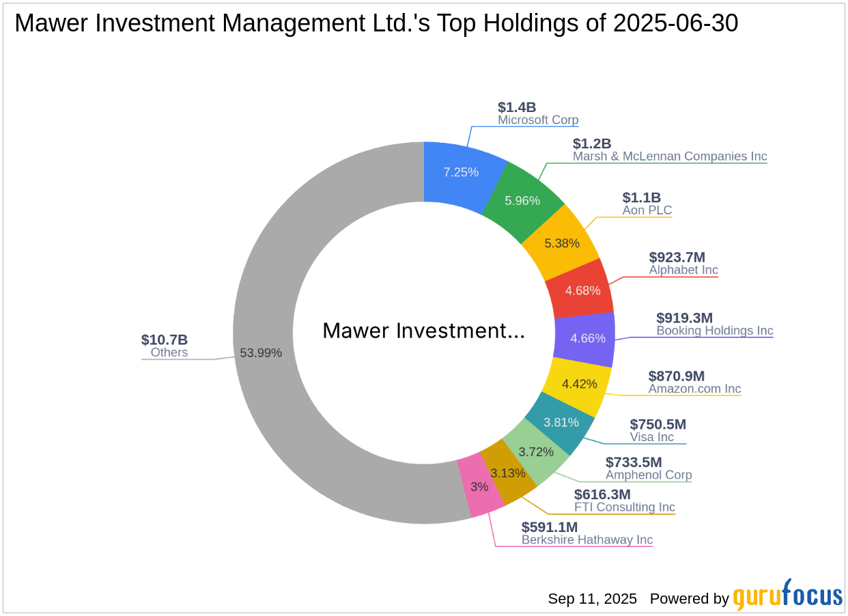848x616 pixels.
Task: Click the $733.5M value
Action: [x=634, y=462]
